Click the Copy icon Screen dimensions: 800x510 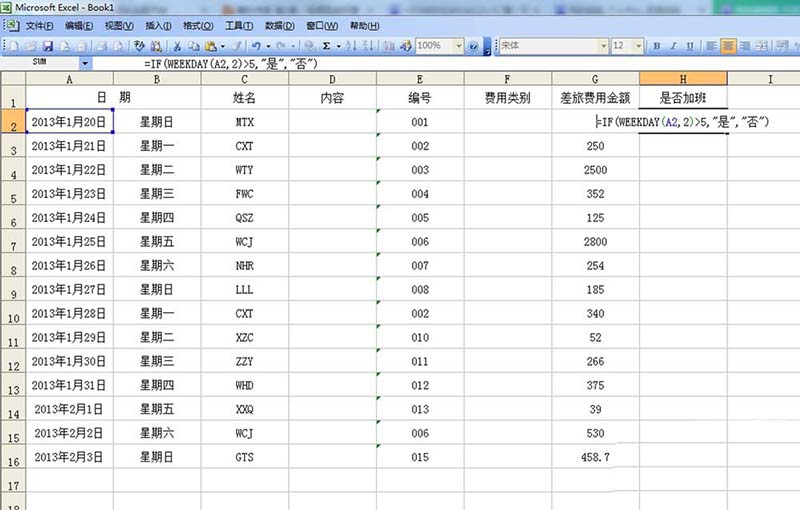(194, 46)
